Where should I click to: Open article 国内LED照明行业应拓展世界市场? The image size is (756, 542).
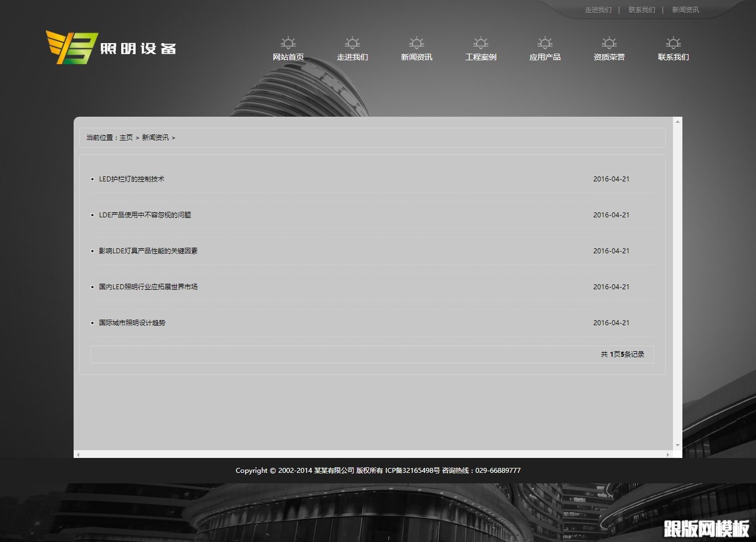148,287
